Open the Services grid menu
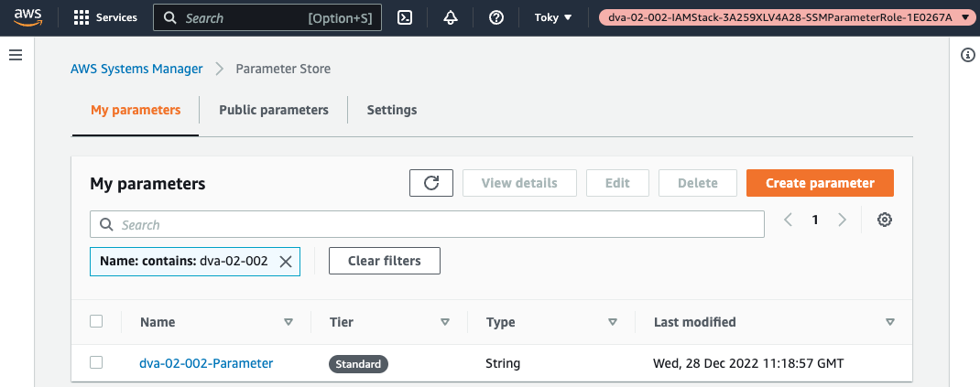This screenshot has width=980, height=387. coord(104,17)
